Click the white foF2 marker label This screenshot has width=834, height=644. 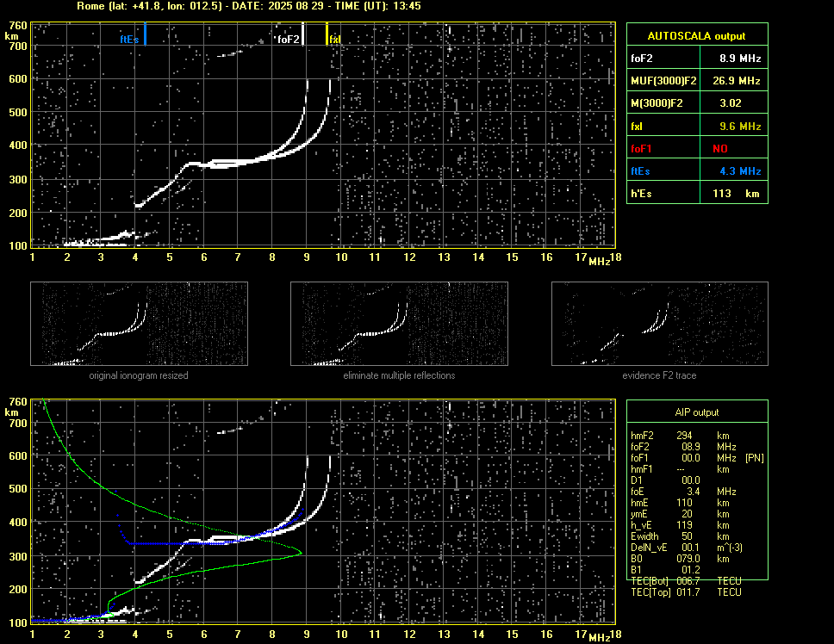point(289,40)
